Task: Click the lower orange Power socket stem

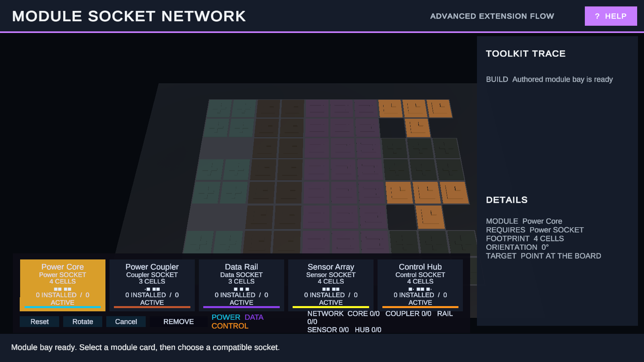Action: [430, 217]
